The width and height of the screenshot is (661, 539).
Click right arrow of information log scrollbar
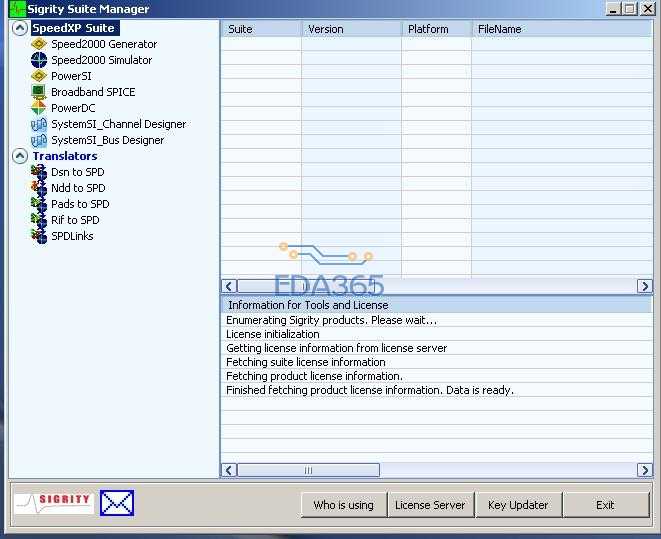tap(645, 470)
